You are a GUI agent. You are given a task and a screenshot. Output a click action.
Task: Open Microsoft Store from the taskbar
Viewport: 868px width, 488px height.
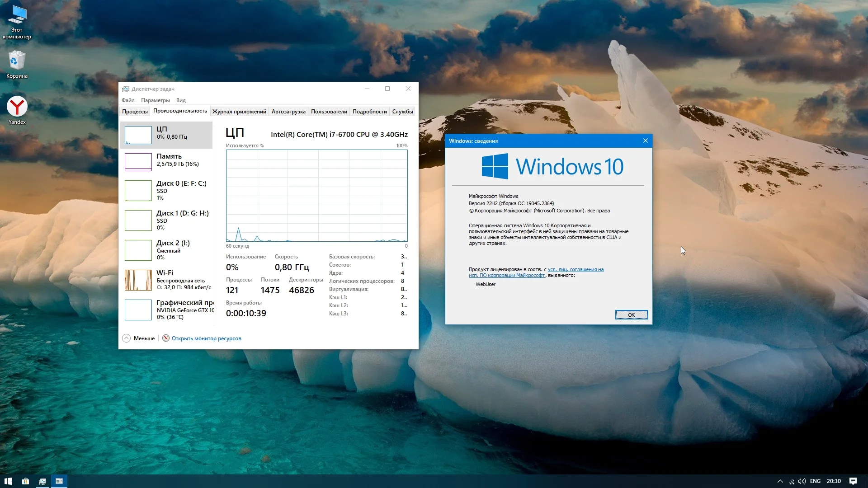(x=25, y=481)
